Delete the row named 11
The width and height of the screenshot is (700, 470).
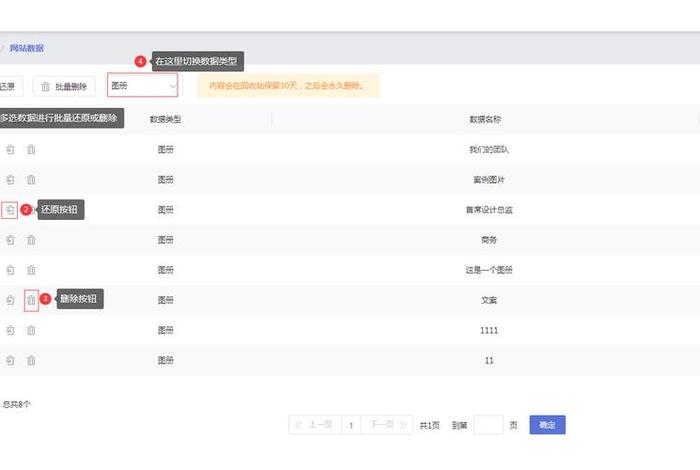point(31,360)
